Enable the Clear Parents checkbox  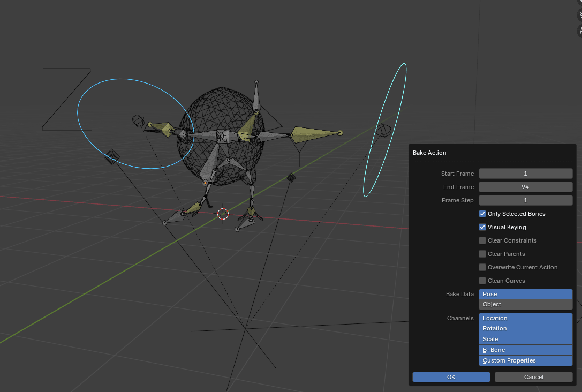click(x=482, y=253)
